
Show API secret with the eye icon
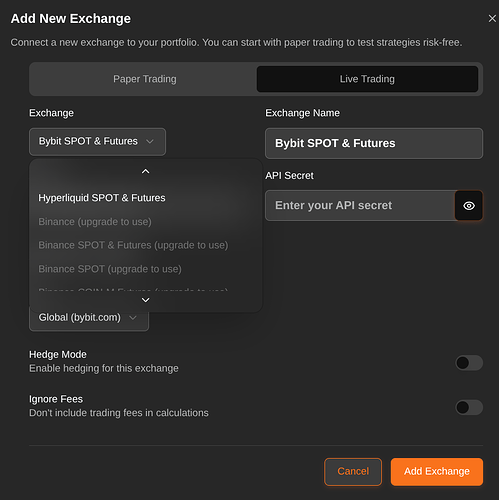pos(469,206)
